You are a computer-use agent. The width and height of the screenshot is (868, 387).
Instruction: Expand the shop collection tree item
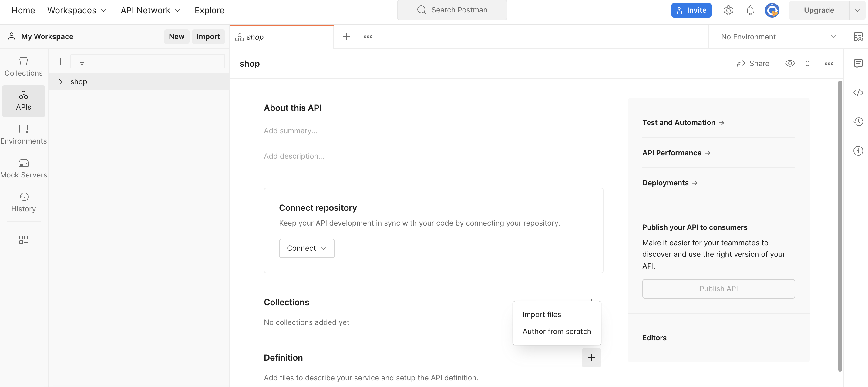[x=60, y=82]
